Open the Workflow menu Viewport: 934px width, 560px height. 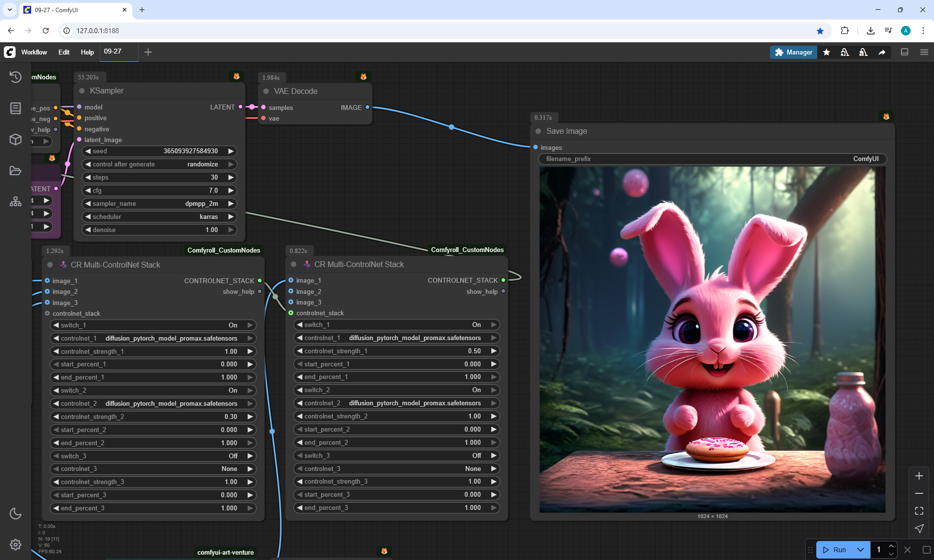(x=34, y=52)
